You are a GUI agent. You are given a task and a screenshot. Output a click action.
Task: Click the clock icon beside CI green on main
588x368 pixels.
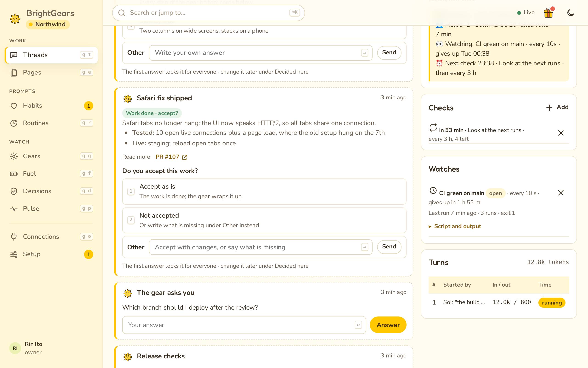433,191
